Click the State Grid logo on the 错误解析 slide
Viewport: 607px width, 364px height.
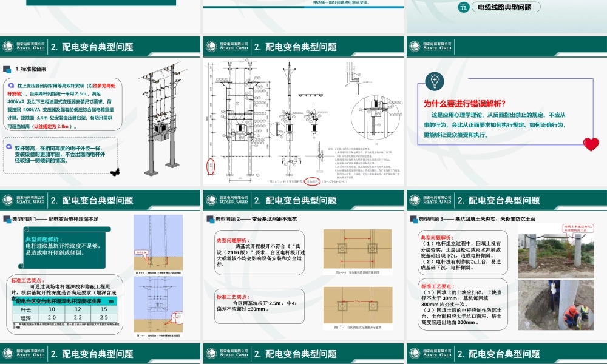pos(431,47)
